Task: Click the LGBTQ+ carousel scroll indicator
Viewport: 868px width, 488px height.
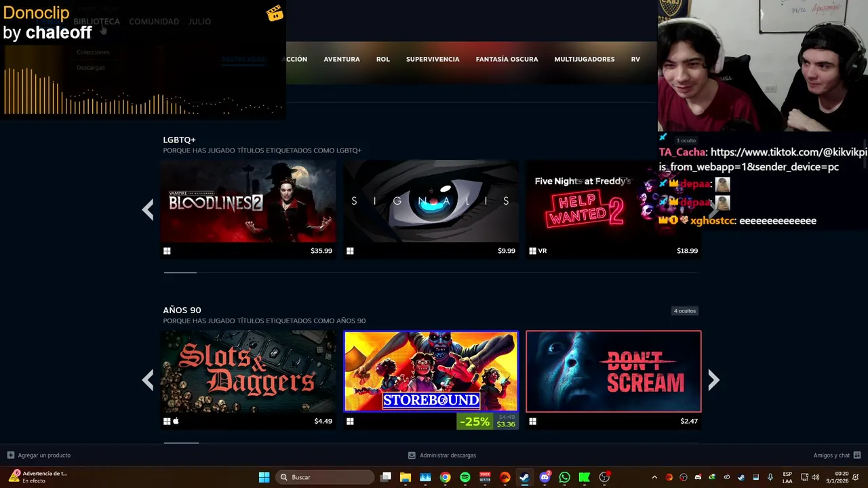Action: [x=180, y=272]
